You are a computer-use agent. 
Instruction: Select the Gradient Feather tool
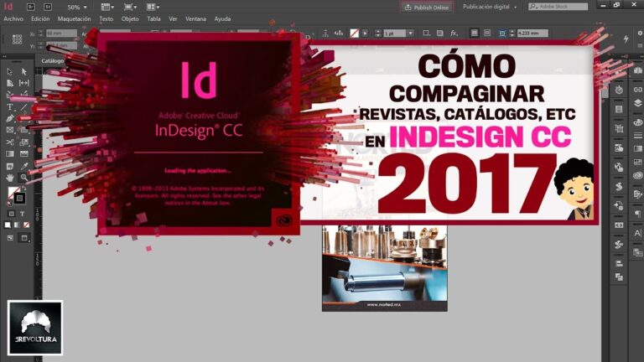(23, 154)
